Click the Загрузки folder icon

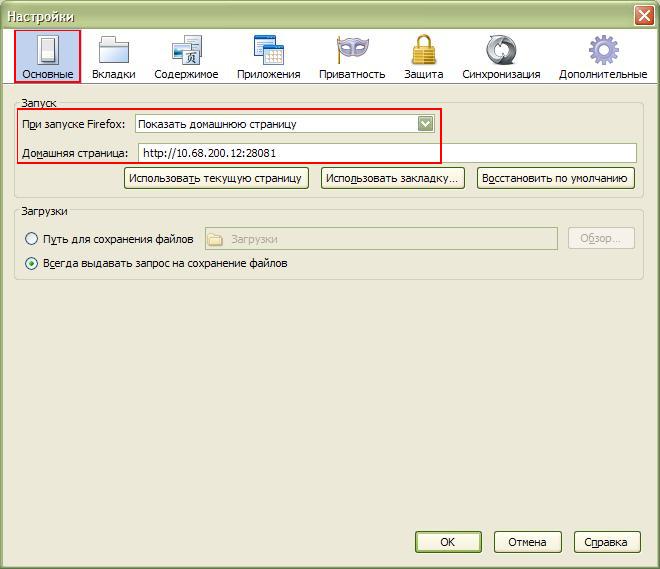(x=215, y=239)
